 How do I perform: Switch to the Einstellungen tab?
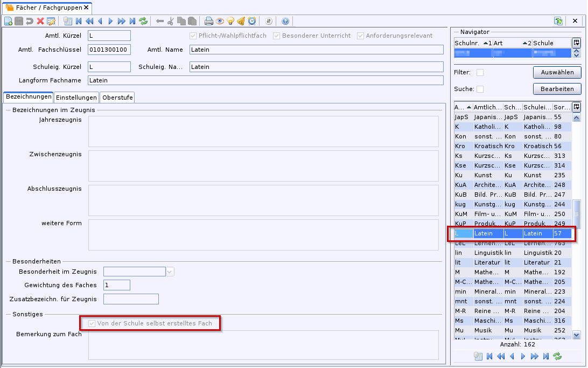click(x=76, y=98)
